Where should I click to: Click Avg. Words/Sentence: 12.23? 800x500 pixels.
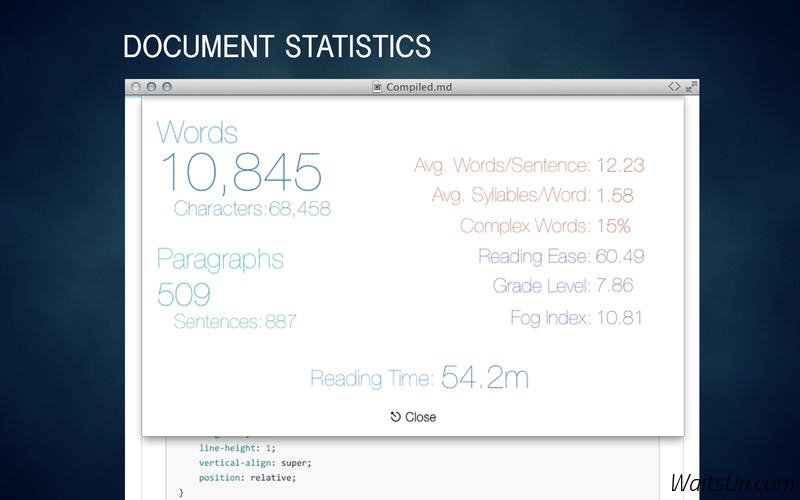click(529, 165)
